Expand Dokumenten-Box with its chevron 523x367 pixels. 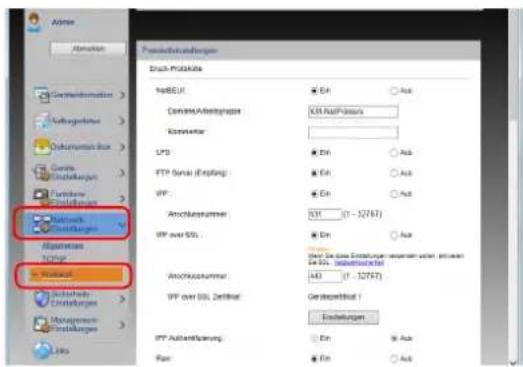point(122,147)
